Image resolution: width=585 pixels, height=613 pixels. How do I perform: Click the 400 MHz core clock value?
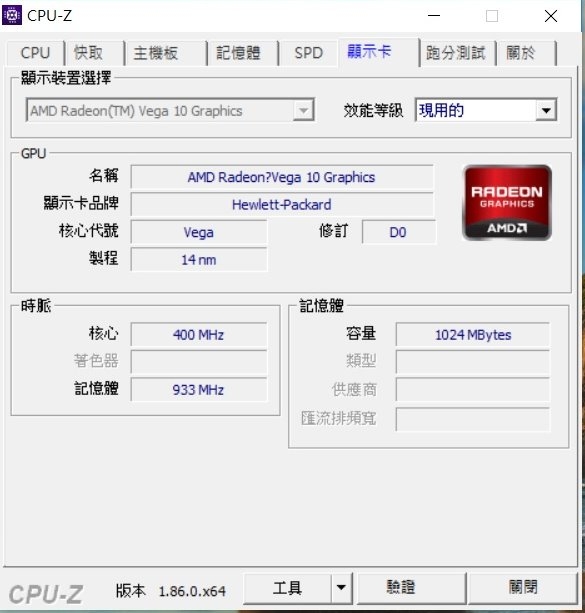[199, 335]
